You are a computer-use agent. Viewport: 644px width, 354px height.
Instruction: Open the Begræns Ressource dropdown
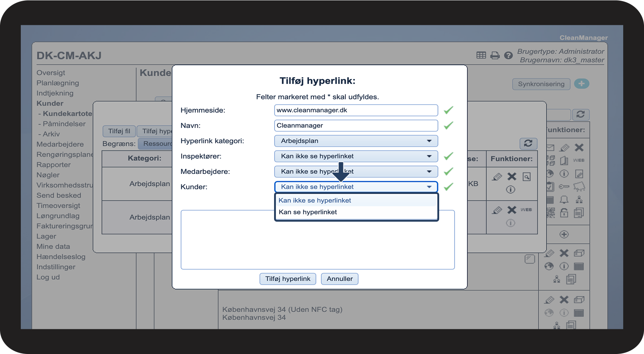[155, 144]
